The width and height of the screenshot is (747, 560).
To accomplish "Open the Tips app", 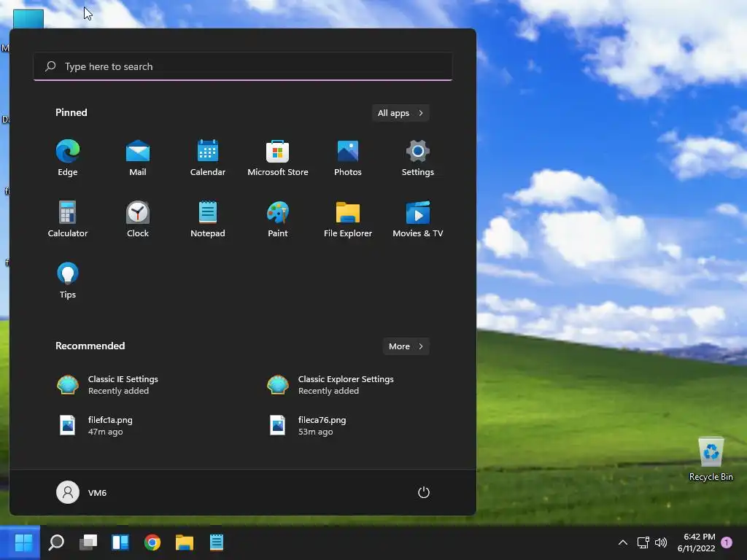I will click(68, 281).
